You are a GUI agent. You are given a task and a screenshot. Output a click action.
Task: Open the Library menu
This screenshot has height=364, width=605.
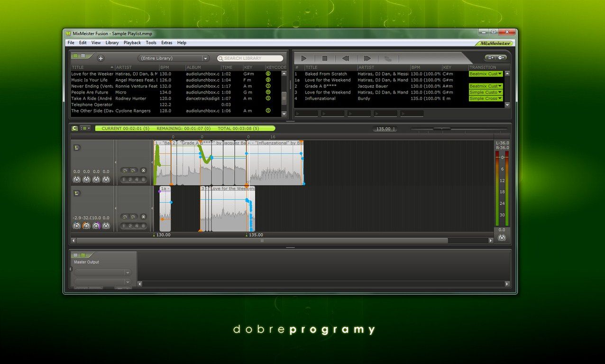(112, 43)
